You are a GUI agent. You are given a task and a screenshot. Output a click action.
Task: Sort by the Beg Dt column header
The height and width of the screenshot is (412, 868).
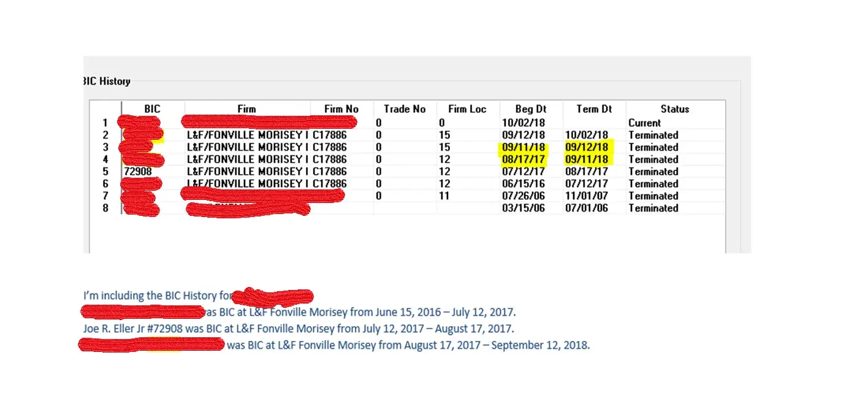point(531,109)
